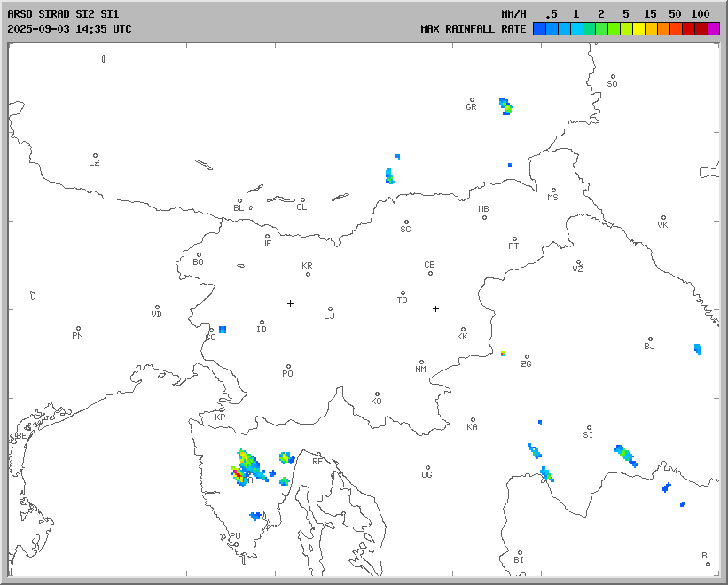Click the KK station label
This screenshot has height=585, width=728.
[463, 336]
